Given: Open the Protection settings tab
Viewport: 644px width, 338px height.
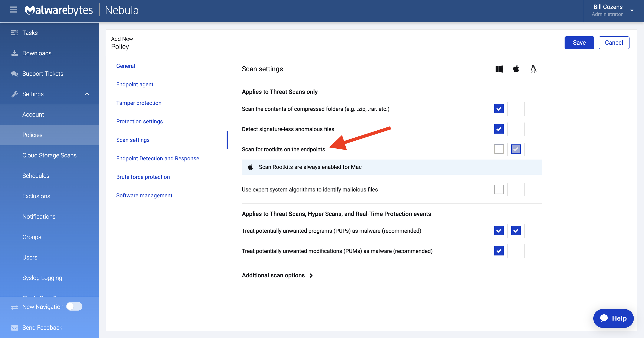Looking at the screenshot, I should [139, 121].
